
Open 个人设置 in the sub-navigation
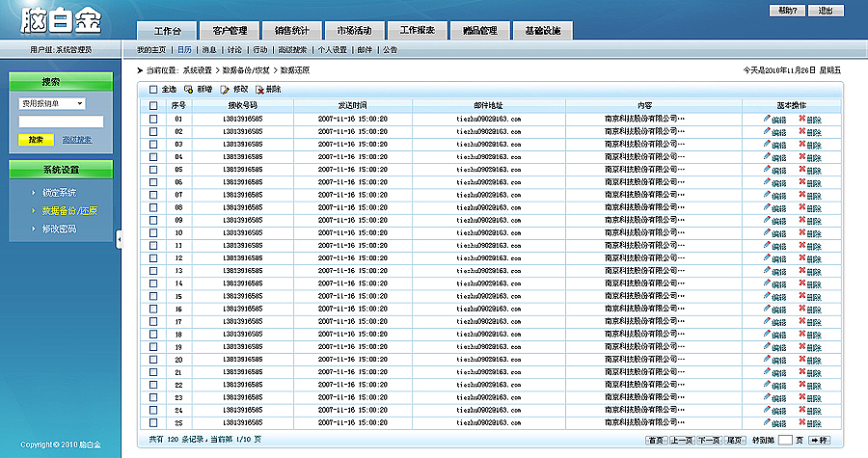coord(332,50)
